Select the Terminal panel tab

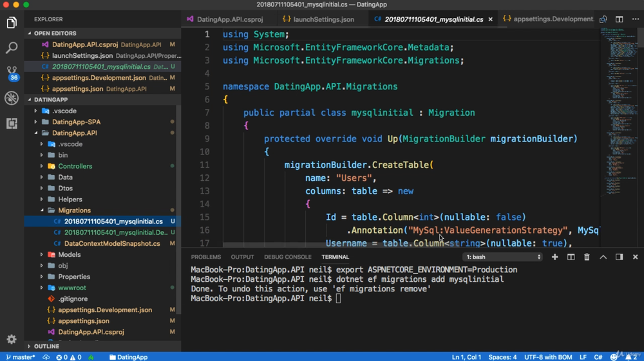[x=335, y=257]
